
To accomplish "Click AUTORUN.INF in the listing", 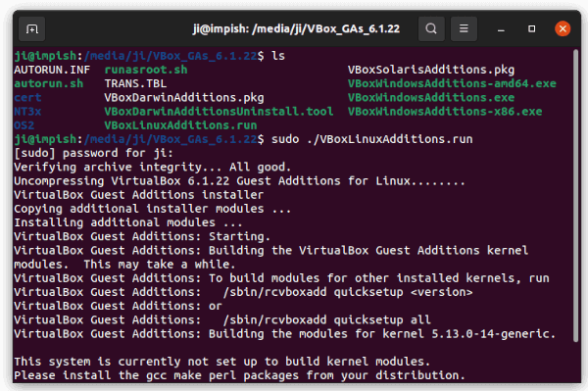I will coord(52,70).
